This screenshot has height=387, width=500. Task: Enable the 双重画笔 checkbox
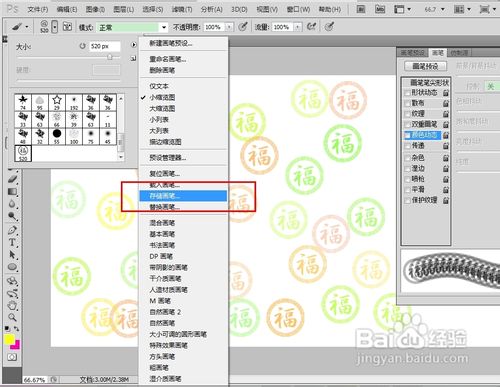[x=407, y=125]
